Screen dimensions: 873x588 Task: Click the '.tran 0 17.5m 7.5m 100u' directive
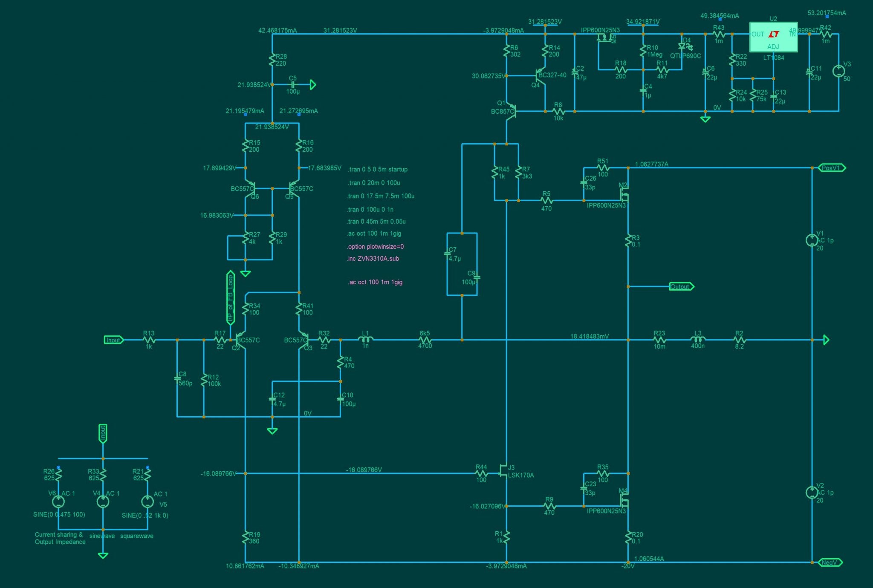click(x=381, y=196)
